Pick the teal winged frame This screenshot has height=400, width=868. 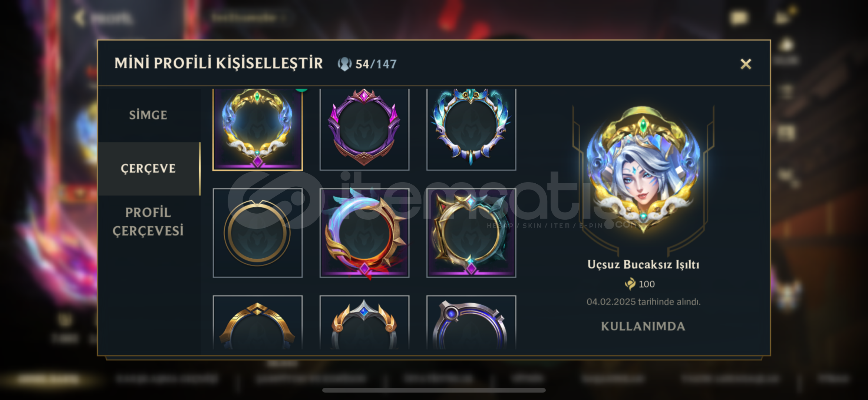pyautogui.click(x=471, y=129)
